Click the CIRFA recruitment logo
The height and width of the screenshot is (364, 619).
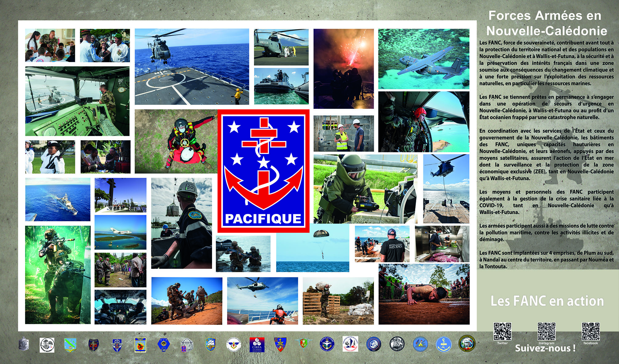coord(257,345)
